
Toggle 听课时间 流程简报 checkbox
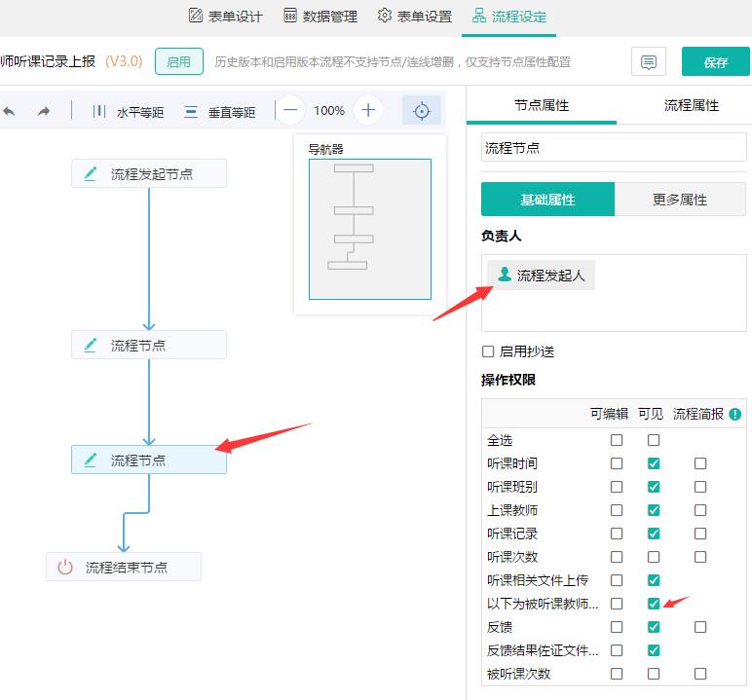699,463
